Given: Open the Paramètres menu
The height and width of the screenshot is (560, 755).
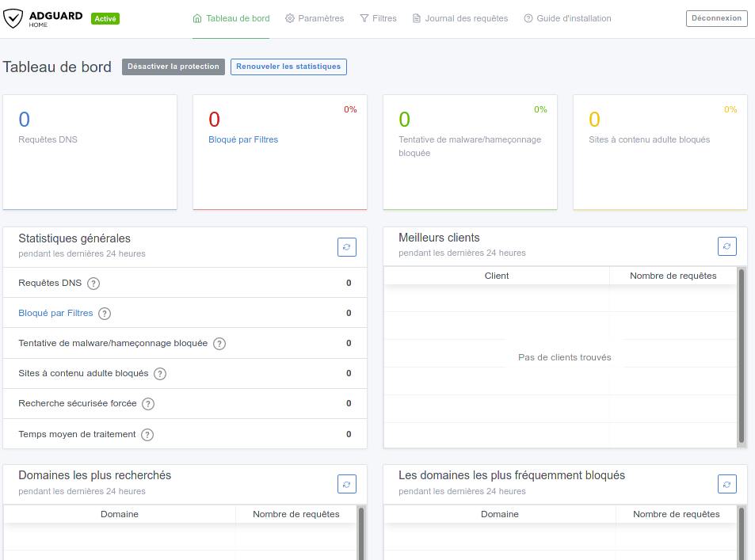Looking at the screenshot, I should coord(315,18).
